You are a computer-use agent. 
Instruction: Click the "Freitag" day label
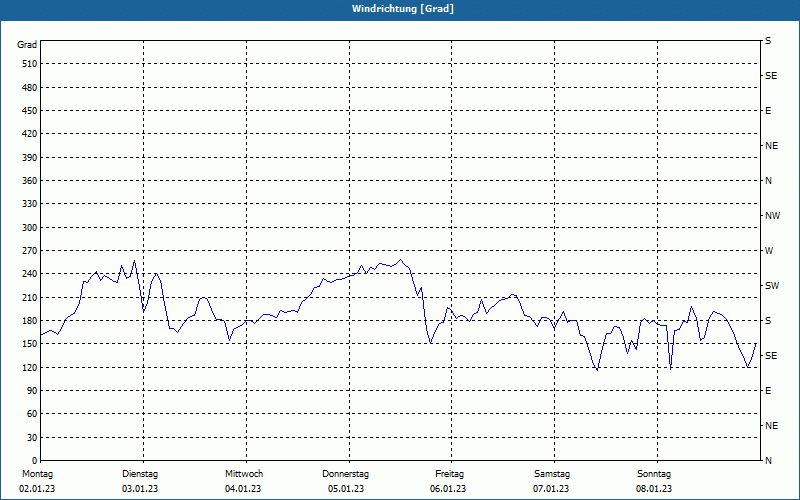449,474
